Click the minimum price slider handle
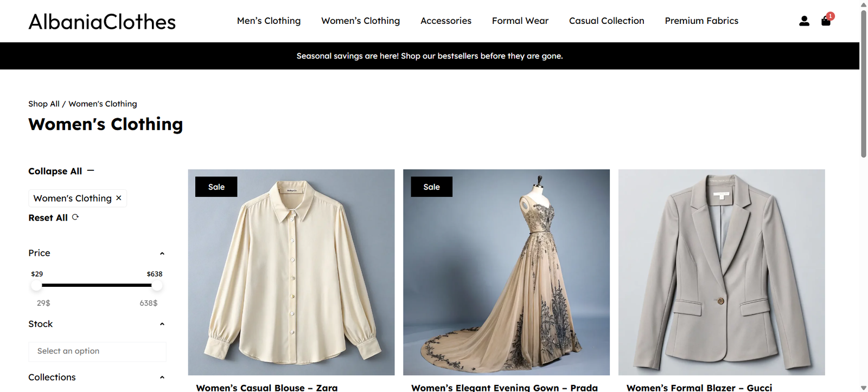This screenshot has height=392, width=868. (36, 285)
